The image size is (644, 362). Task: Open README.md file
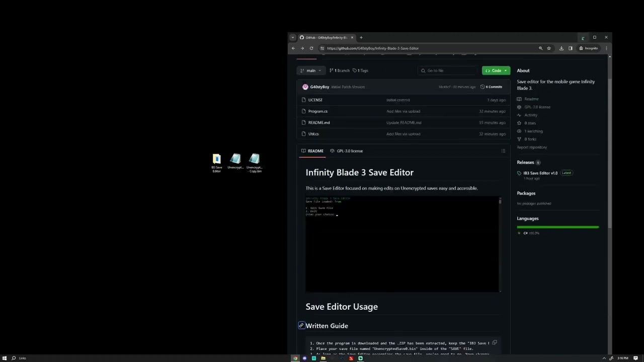[319, 123]
